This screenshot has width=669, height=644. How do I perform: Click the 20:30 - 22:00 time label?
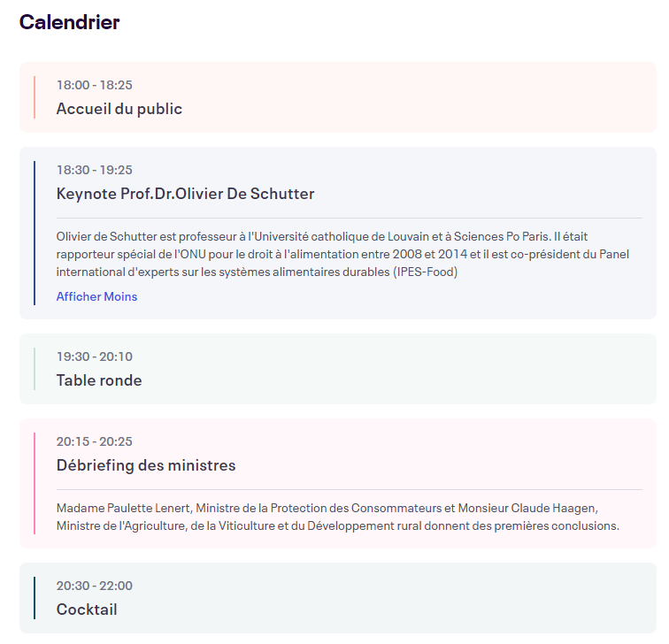point(95,586)
